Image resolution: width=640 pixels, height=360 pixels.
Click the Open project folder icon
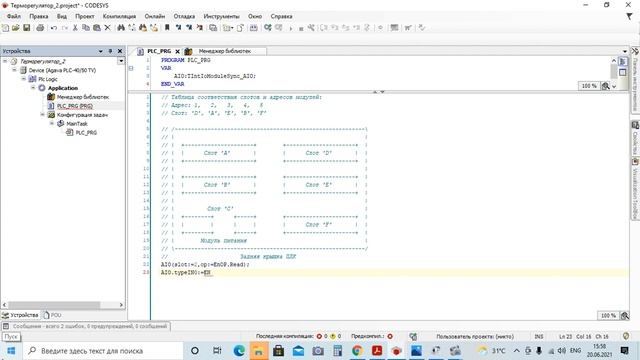coord(16,28)
